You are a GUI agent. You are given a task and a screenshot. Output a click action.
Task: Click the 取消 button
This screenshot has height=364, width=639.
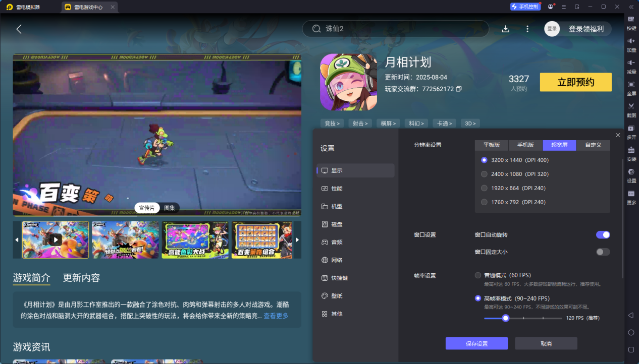[x=546, y=343]
